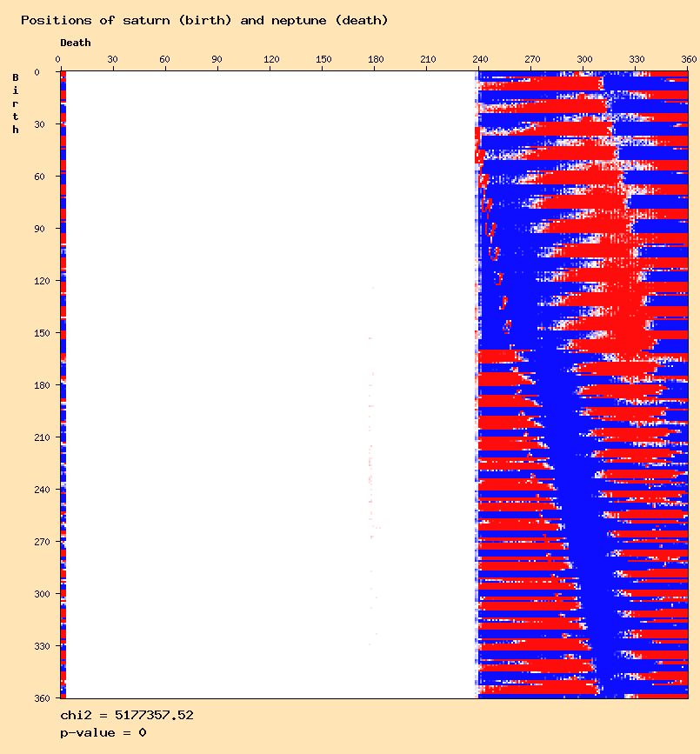This screenshot has height=754, width=700.
Task: Click the 360 tick on the Death axis
Action: point(688,59)
